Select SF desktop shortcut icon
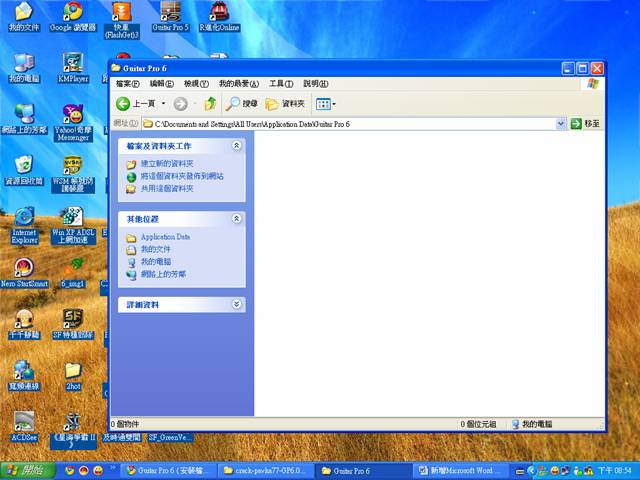Image resolution: width=640 pixels, height=480 pixels. (73, 324)
